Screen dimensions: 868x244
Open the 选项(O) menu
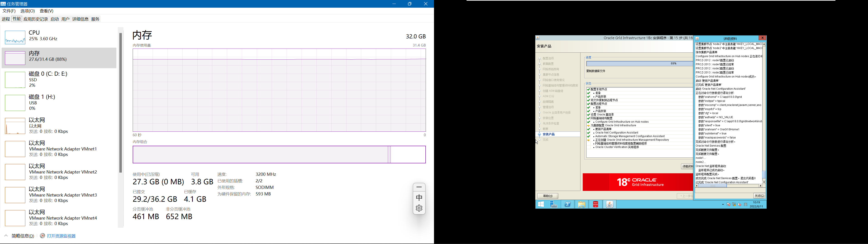(x=28, y=11)
